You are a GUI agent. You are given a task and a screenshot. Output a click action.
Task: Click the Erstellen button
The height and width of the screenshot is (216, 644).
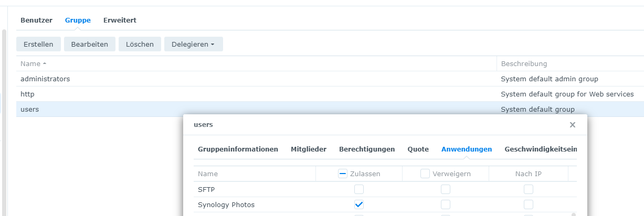[38, 44]
